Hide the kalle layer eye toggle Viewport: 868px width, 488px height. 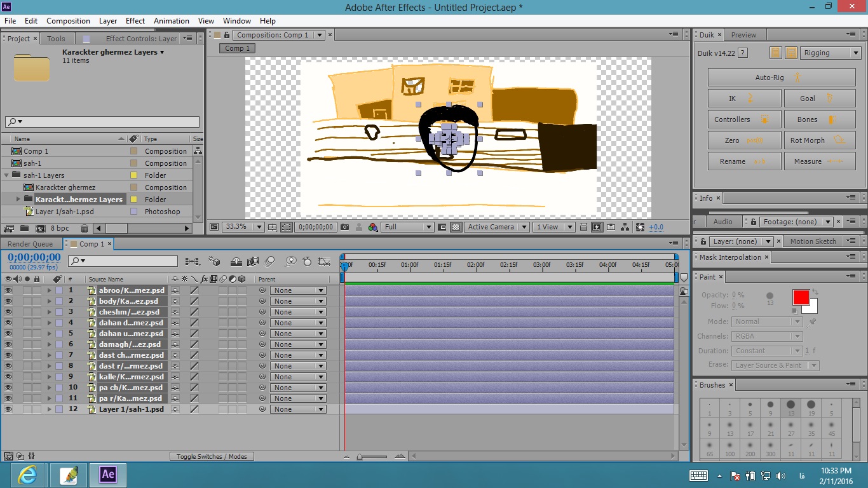(8, 377)
